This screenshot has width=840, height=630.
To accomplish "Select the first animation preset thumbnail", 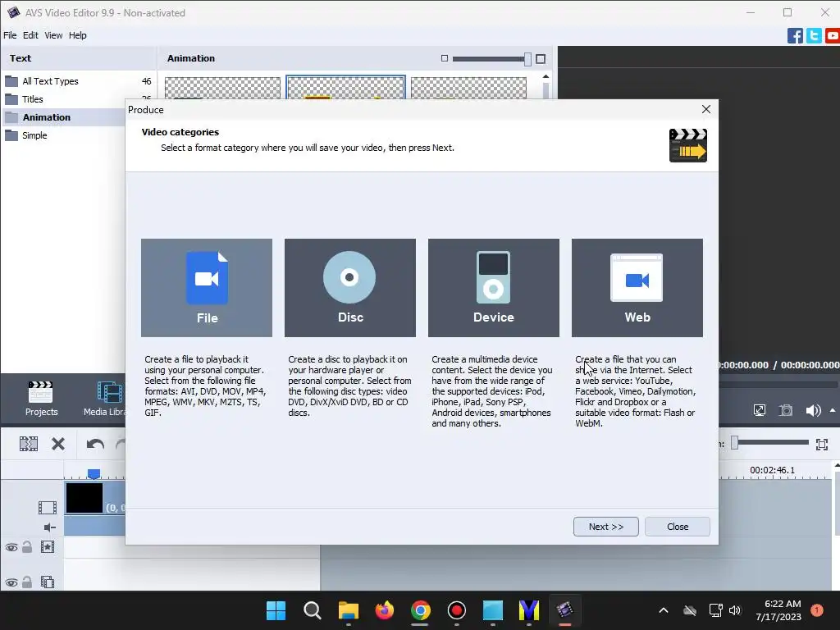I will [x=222, y=88].
